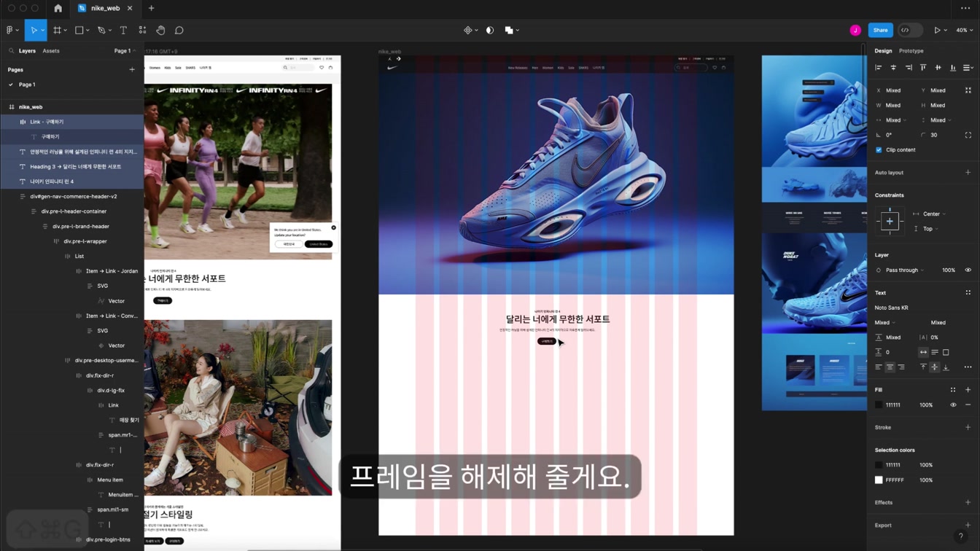This screenshot has width=980, height=551.
Task: Set text align center
Action: point(890,367)
